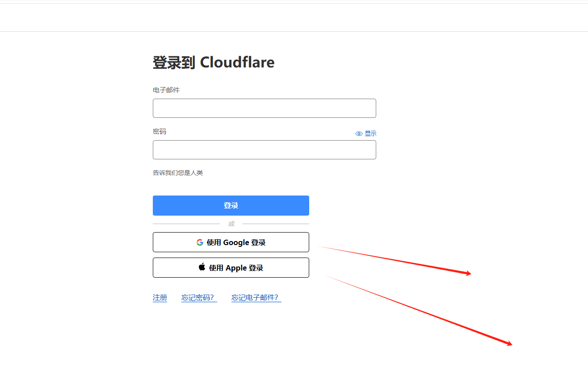588x383 pixels.
Task: Select the 登录到 Cloudflare heading
Action: click(x=214, y=62)
